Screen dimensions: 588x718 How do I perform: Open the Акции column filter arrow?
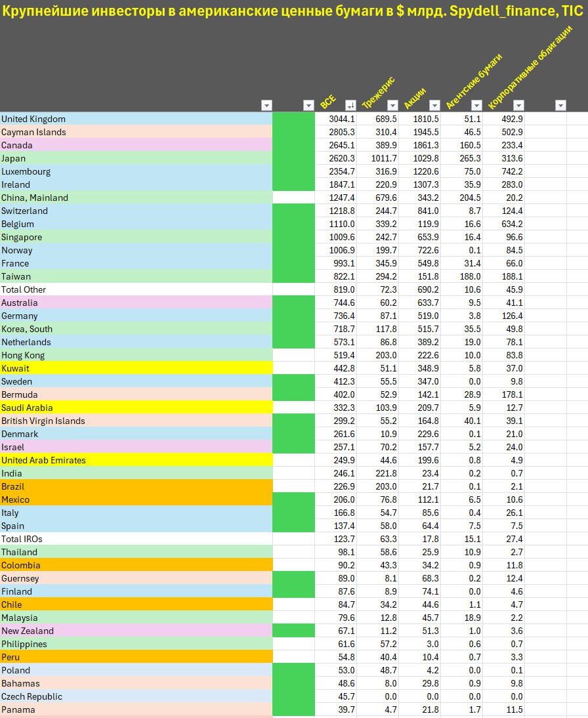tap(434, 105)
